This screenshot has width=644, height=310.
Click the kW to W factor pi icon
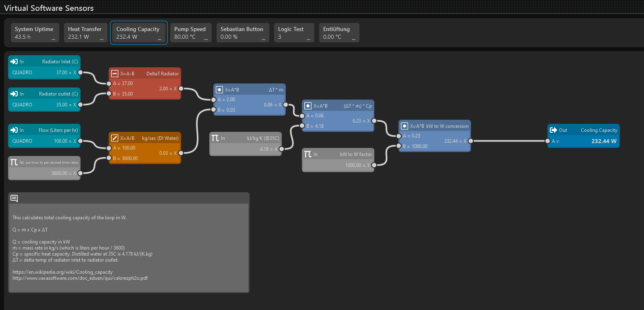pos(308,154)
